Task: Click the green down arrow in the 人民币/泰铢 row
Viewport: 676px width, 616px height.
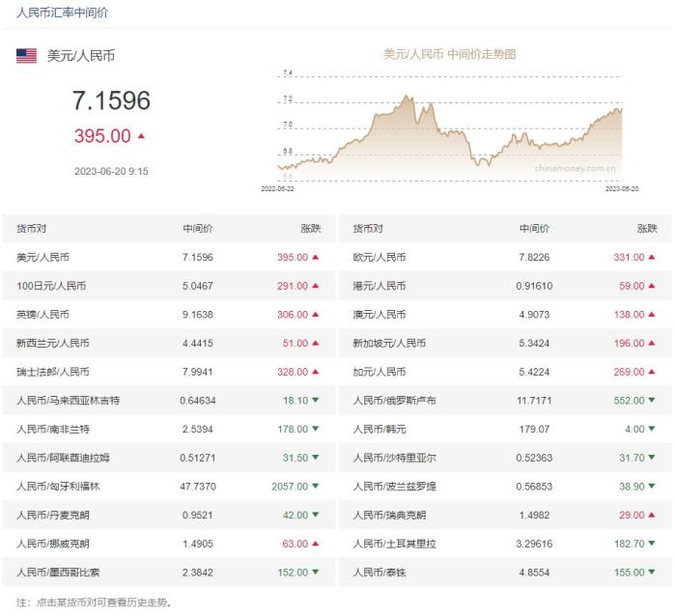Action: tap(651, 573)
